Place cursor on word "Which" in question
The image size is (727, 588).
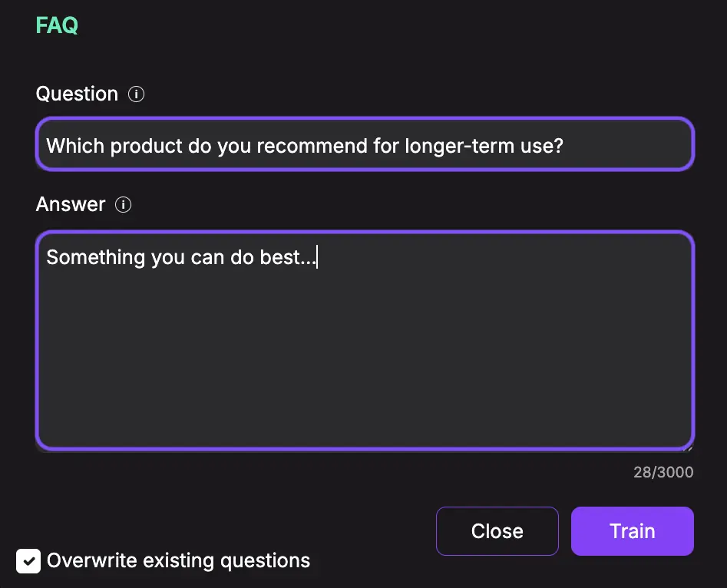click(x=75, y=146)
